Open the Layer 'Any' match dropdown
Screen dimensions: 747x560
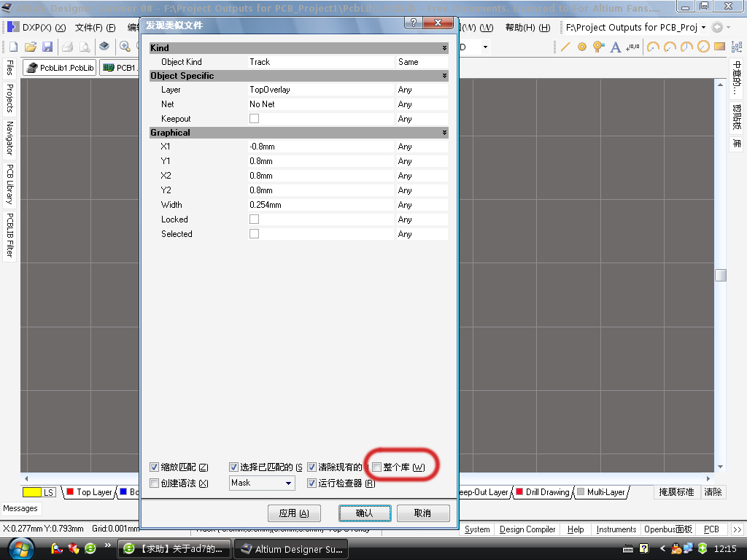pos(422,90)
